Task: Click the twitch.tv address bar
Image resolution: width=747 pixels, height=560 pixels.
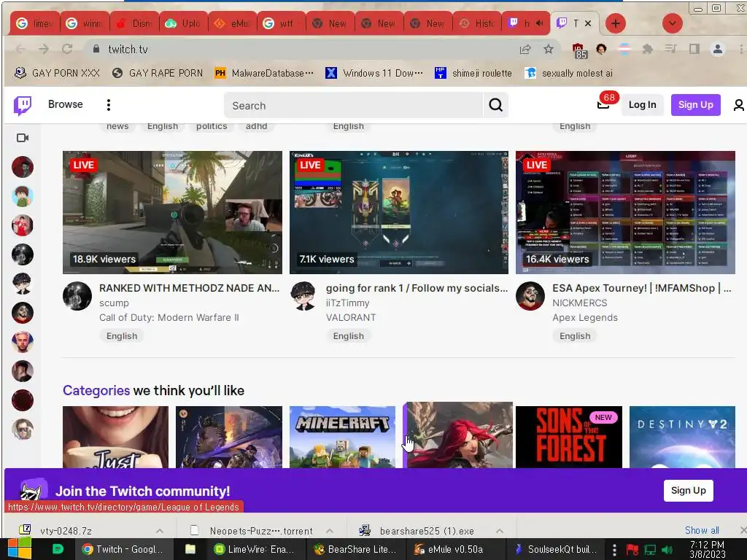Action: (305, 49)
